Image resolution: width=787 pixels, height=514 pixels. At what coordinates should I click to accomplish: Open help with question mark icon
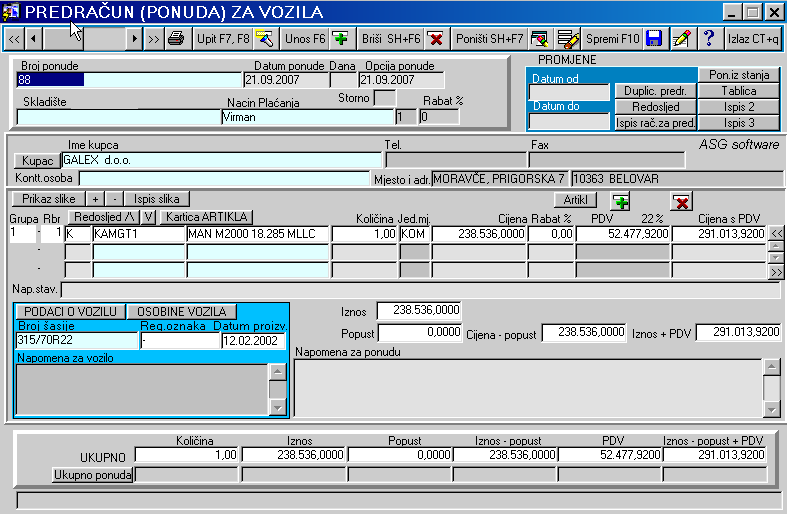709,39
